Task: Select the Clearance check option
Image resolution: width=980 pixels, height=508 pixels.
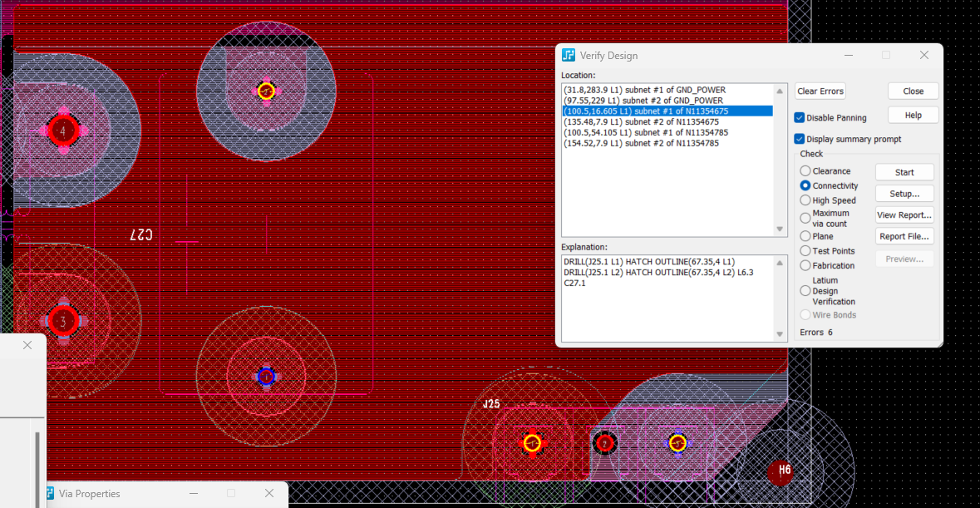Action: [805, 170]
